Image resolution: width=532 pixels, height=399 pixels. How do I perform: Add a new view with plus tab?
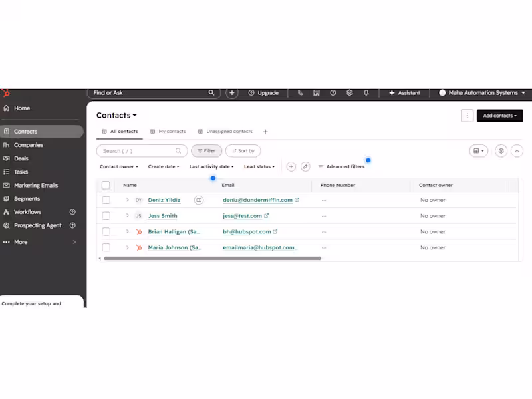(265, 132)
